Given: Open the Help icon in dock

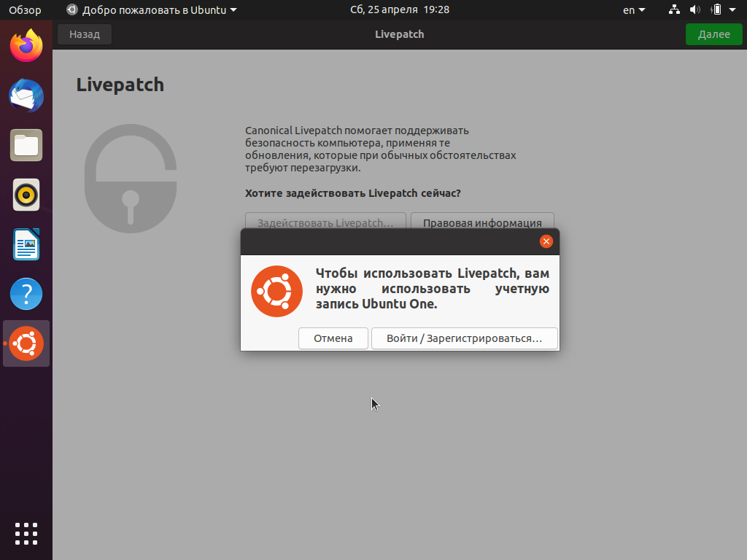Looking at the screenshot, I should click(x=26, y=294).
